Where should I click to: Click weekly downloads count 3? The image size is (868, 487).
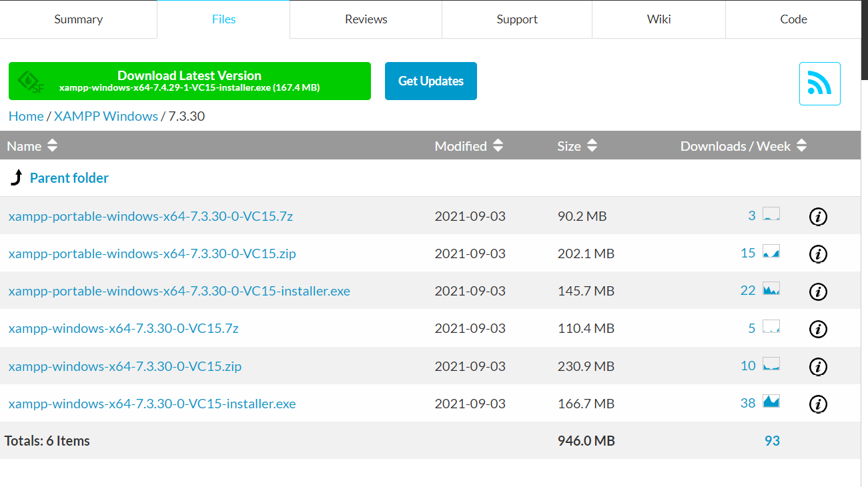tap(752, 215)
